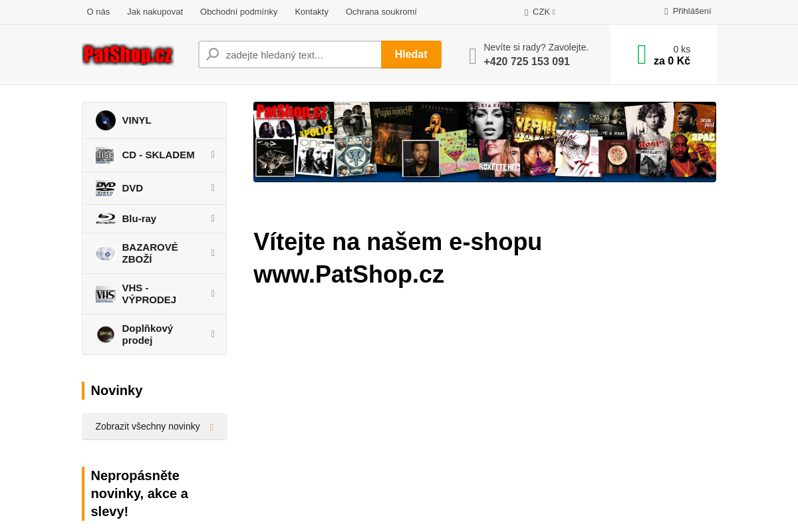Open the Doplňkový prodej category icon
The width and height of the screenshot is (798, 532).
105,334
